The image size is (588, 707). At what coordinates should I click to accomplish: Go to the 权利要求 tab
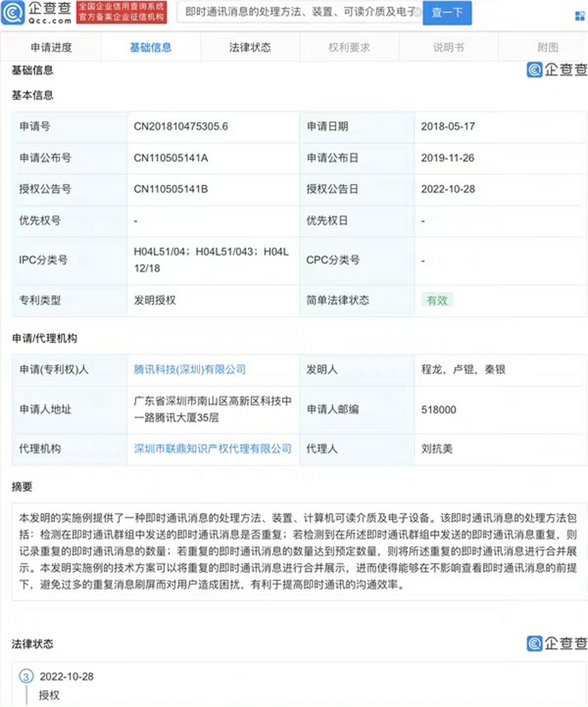coord(349,48)
